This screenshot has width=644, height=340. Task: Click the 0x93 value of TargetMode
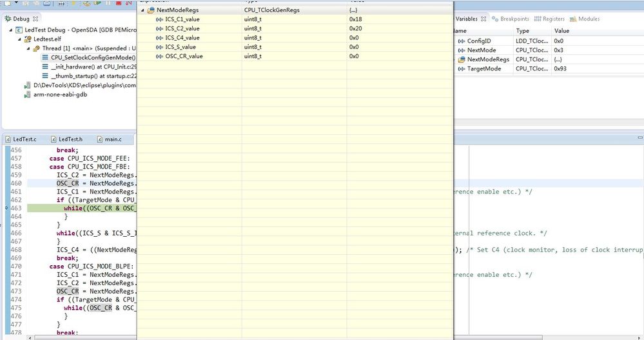click(x=560, y=68)
